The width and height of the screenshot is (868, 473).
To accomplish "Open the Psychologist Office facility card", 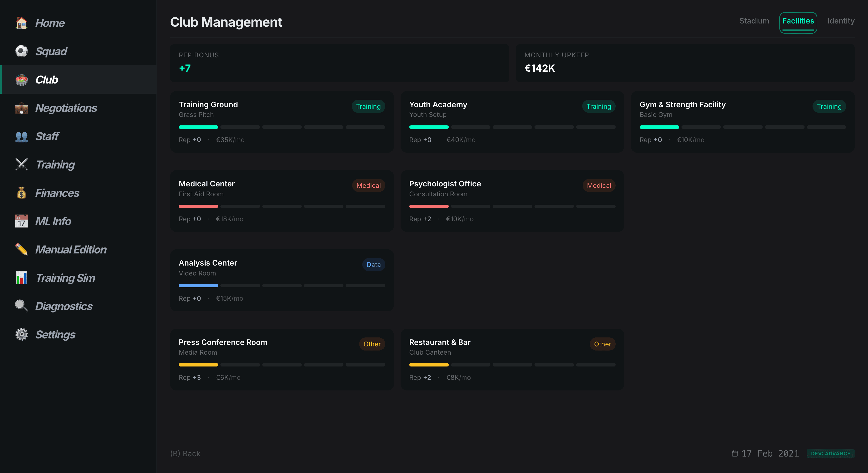I will pos(512,201).
